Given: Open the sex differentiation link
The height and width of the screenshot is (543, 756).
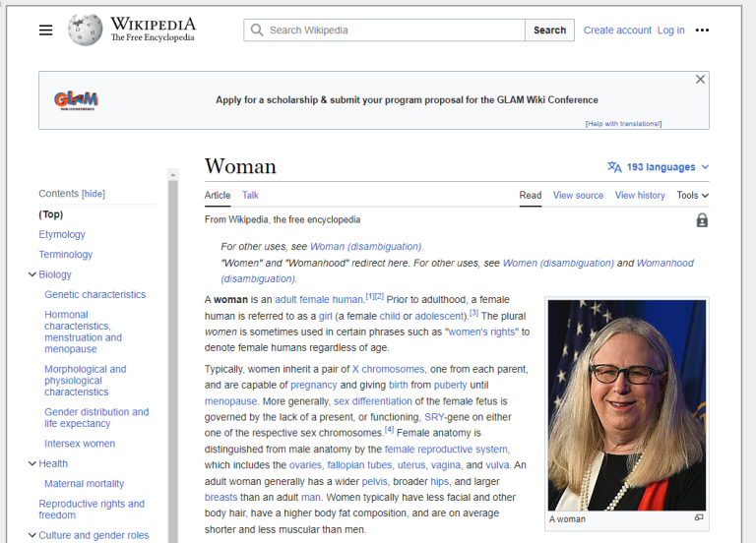Looking at the screenshot, I should (373, 401).
